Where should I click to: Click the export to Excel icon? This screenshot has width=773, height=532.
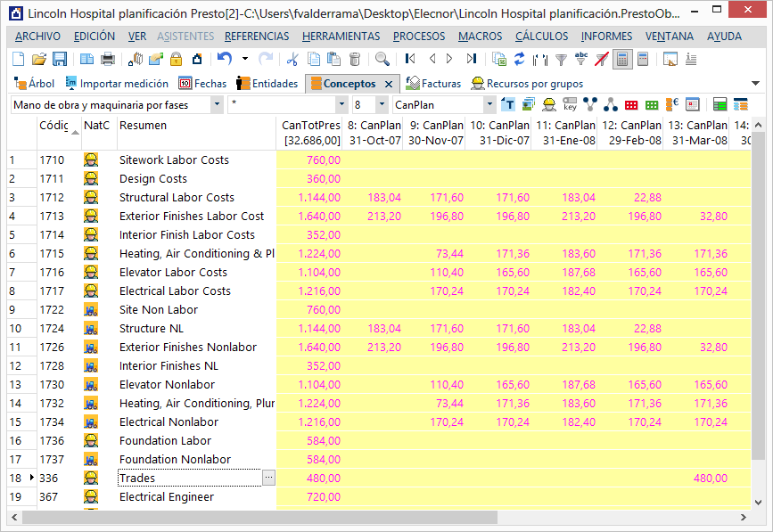point(499,59)
